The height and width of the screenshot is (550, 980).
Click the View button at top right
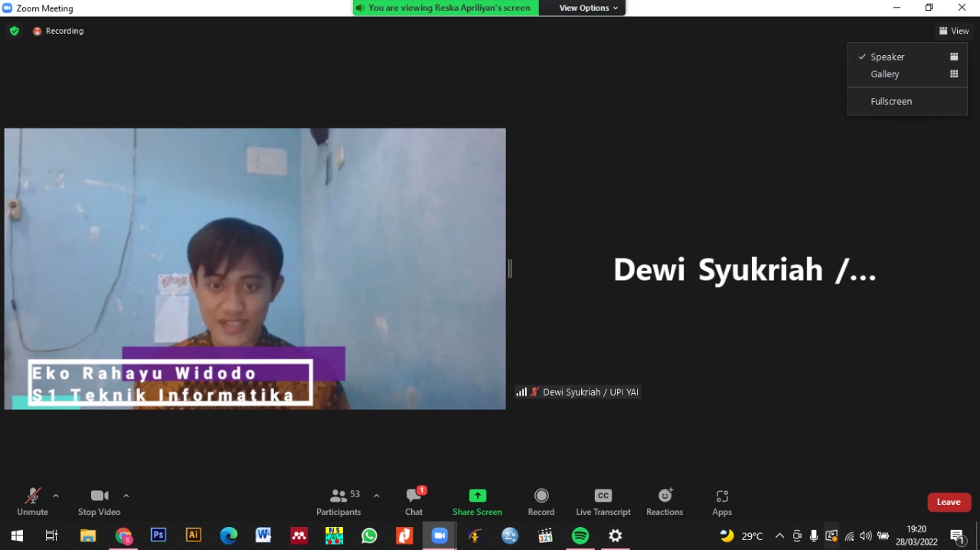[x=954, y=31]
